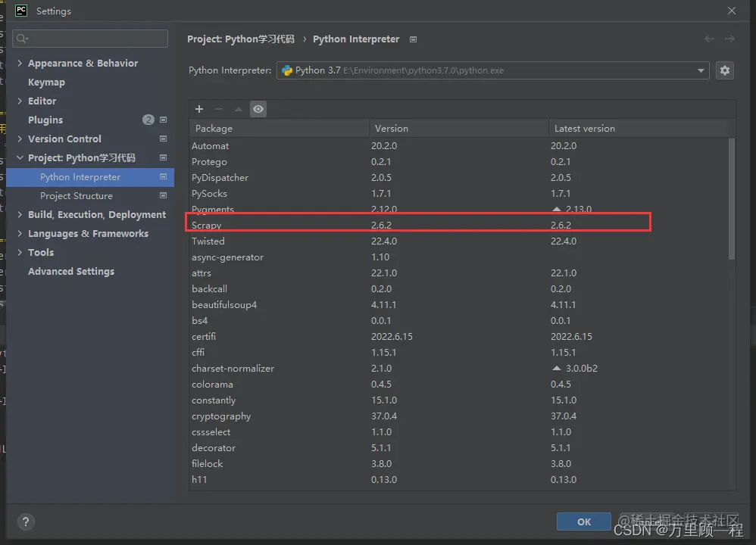The width and height of the screenshot is (756, 545).
Task: Select the filelock package row
Action: coord(458,463)
